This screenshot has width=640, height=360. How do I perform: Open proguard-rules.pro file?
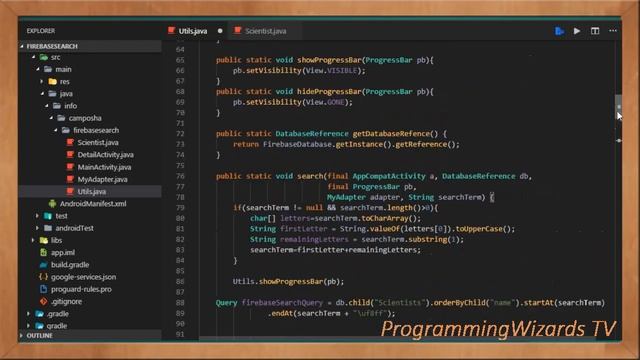tap(81, 289)
